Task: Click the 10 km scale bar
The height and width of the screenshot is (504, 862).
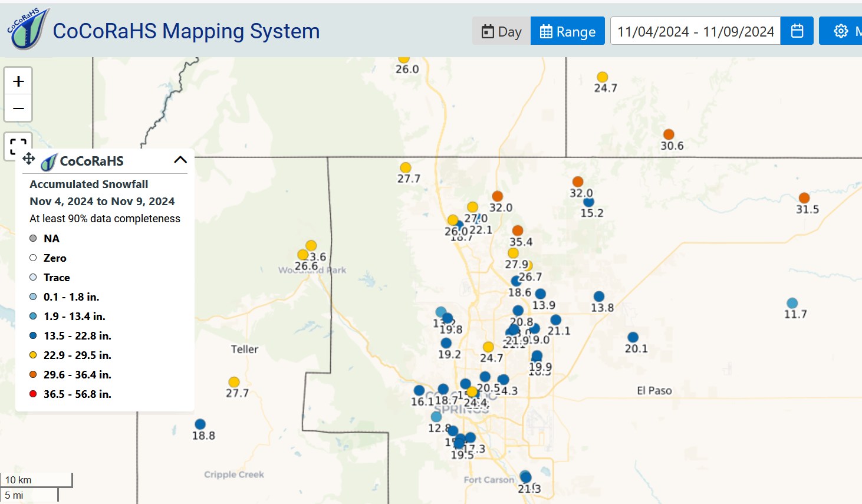Action: 37,480
